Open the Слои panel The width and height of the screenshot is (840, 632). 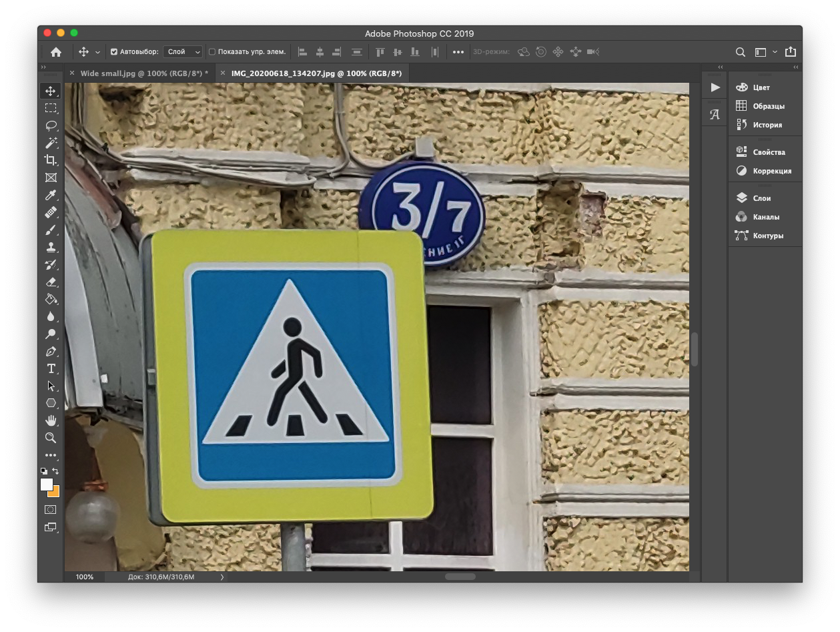coord(761,198)
